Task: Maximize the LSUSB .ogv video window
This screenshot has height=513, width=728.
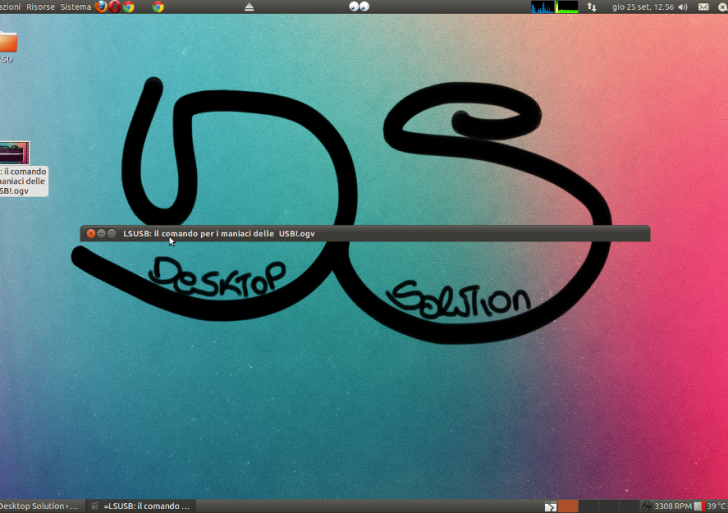Action: click(111, 234)
